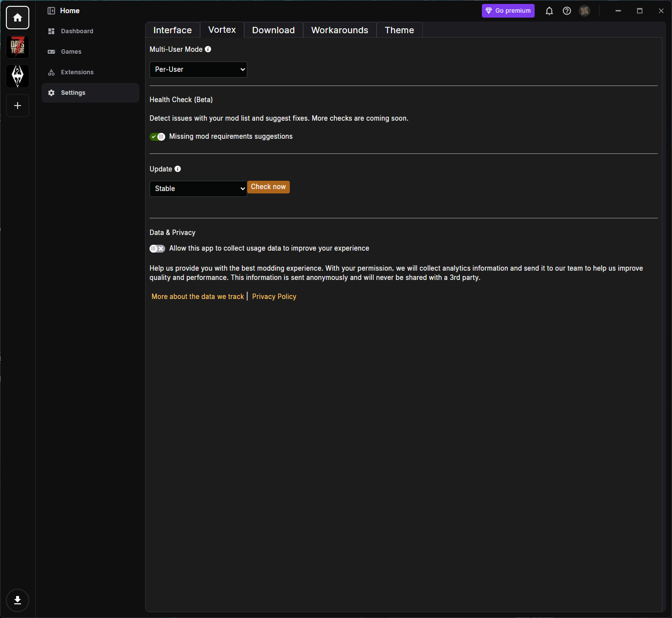
Task: Open the Games page in the sidebar
Action: (90, 52)
